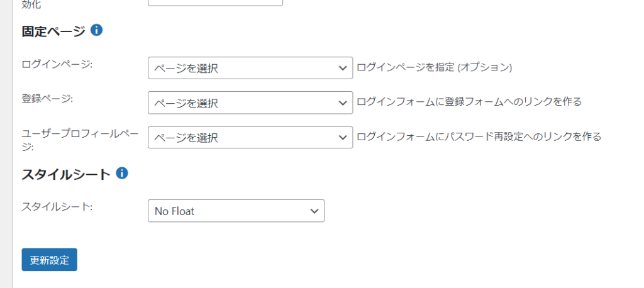Click the chevron arrow on No Float select
Viewport: 644px width, 288px height.
point(314,211)
